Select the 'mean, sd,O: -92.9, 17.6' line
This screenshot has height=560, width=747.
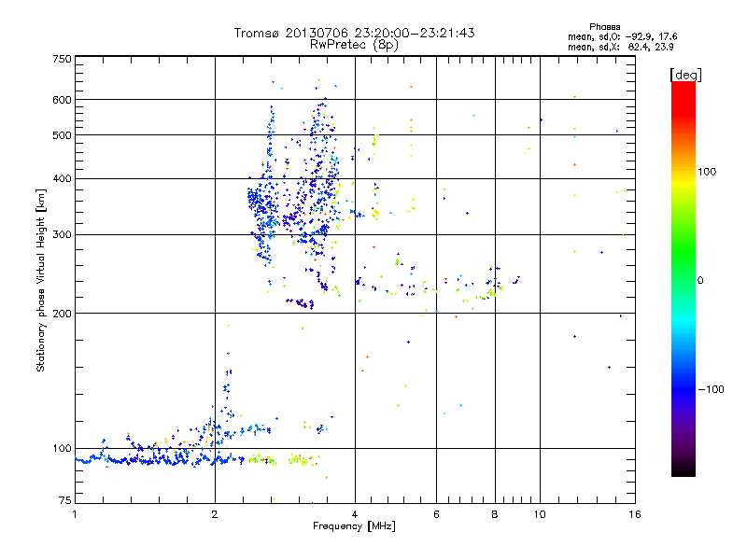pos(622,36)
